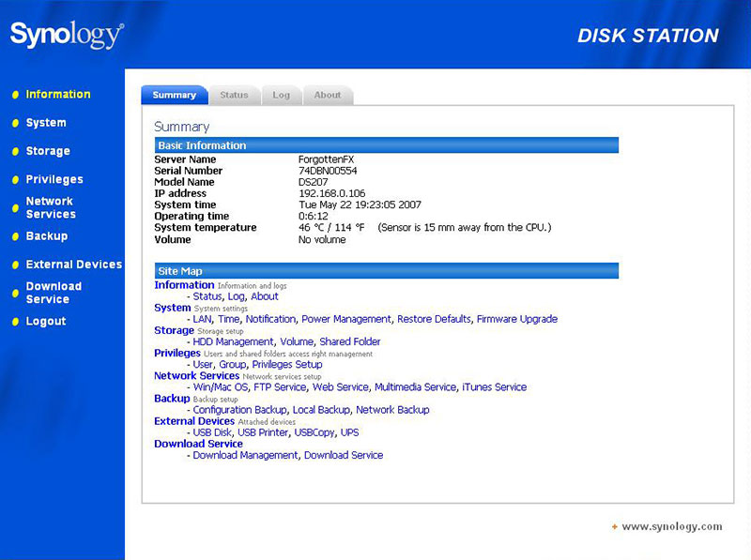Open the Local Backup link
This screenshot has width=751, height=560.
tap(321, 410)
